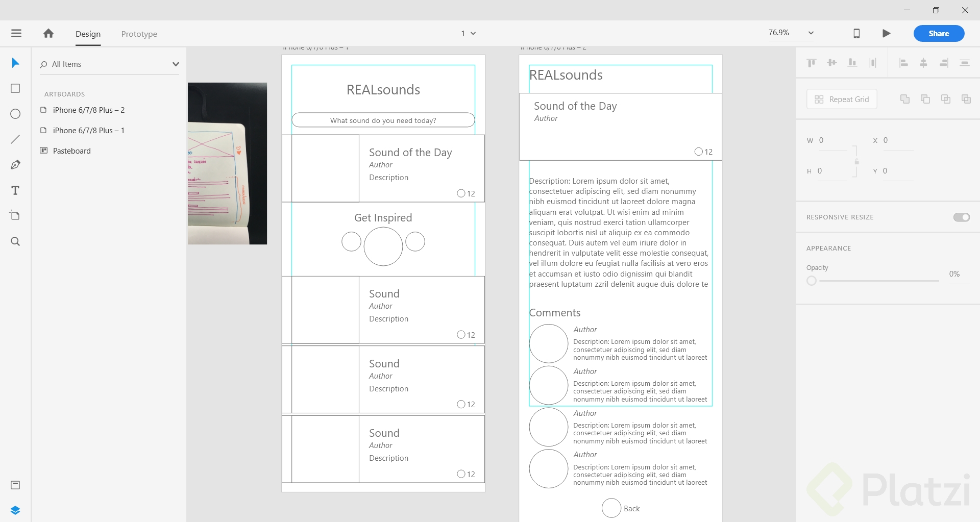This screenshot has width=980, height=522.
Task: Toggle the width-height aspect ratio lock
Action: click(x=857, y=161)
